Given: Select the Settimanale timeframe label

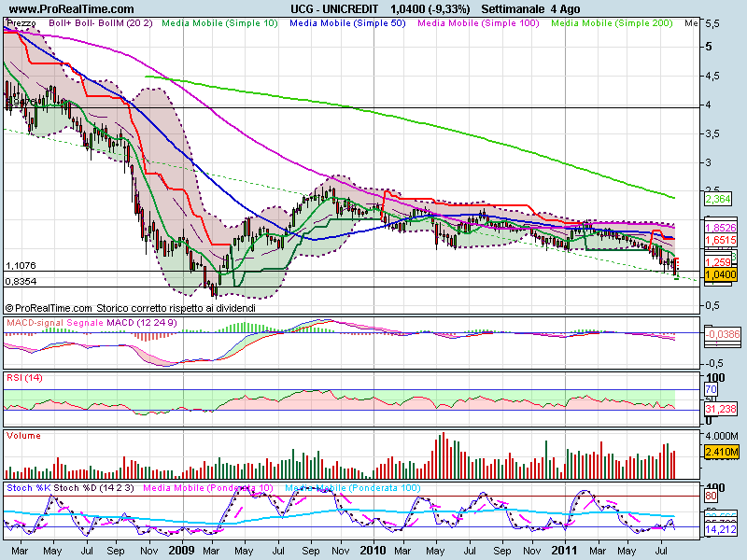Looking at the screenshot, I should click(x=513, y=8).
